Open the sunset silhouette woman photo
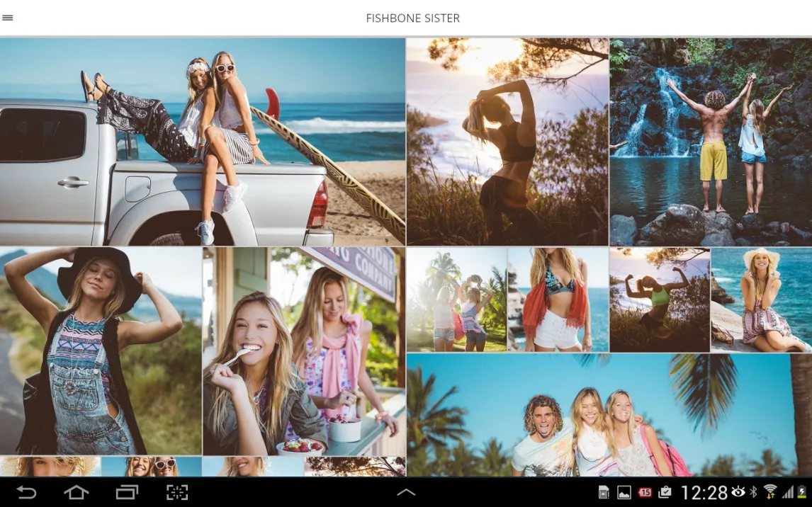The image size is (812, 507). (x=507, y=142)
